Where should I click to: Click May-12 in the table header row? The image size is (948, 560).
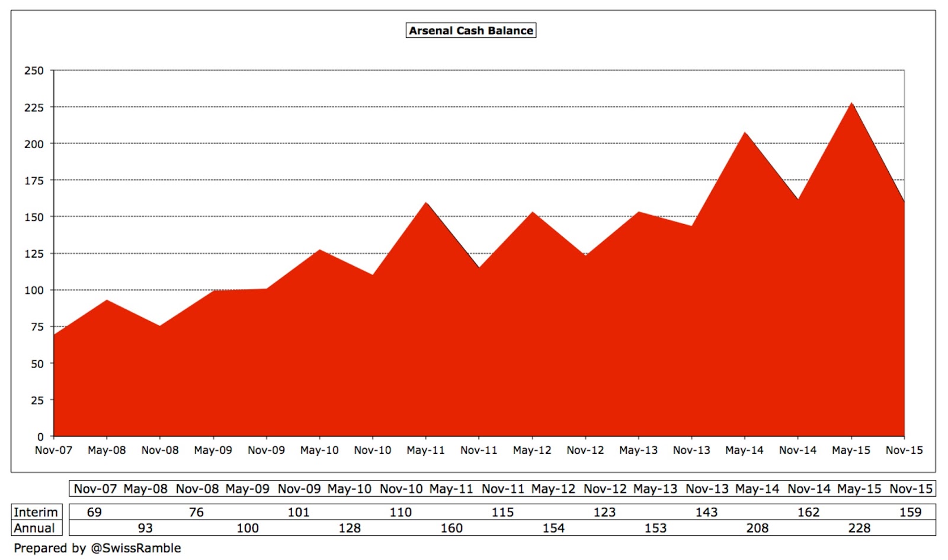click(553, 489)
